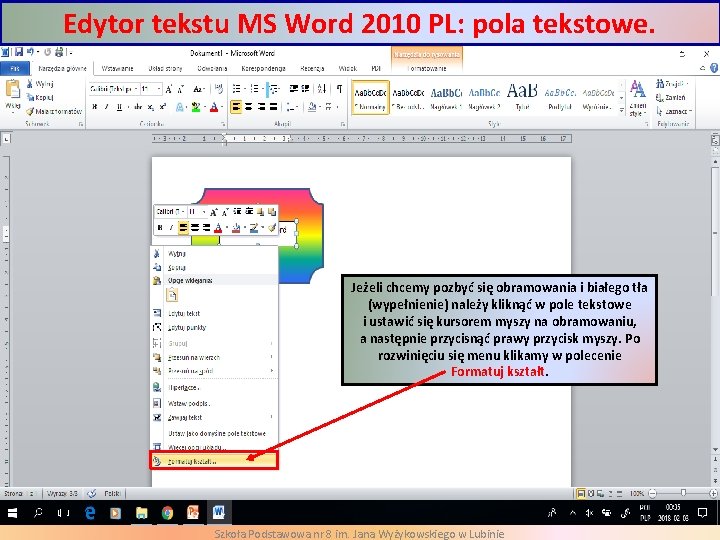Image resolution: width=720 pixels, height=540 pixels.
Task: Choose Formatuj kształt in the context menu
Action: point(214,461)
